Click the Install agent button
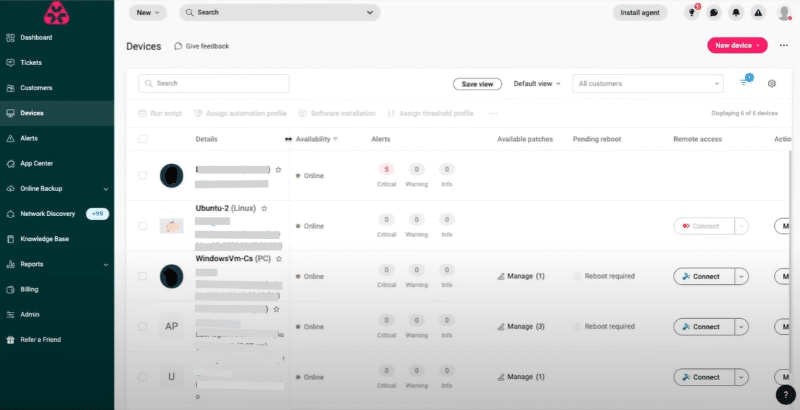 click(640, 13)
